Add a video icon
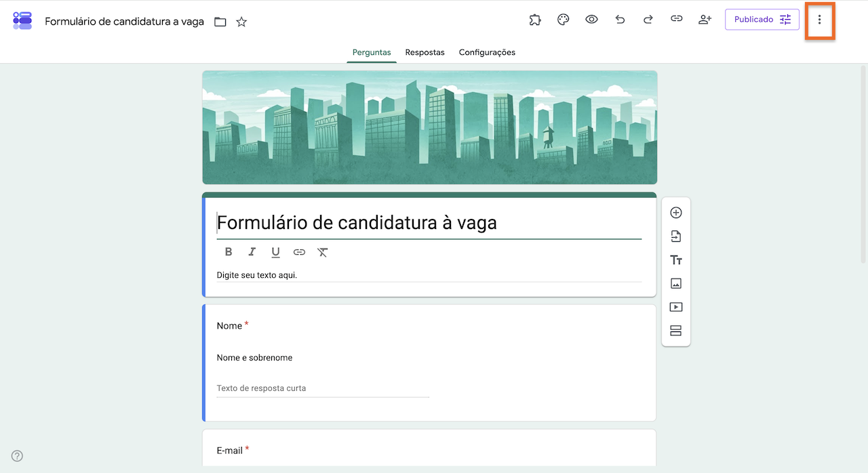 tap(675, 307)
